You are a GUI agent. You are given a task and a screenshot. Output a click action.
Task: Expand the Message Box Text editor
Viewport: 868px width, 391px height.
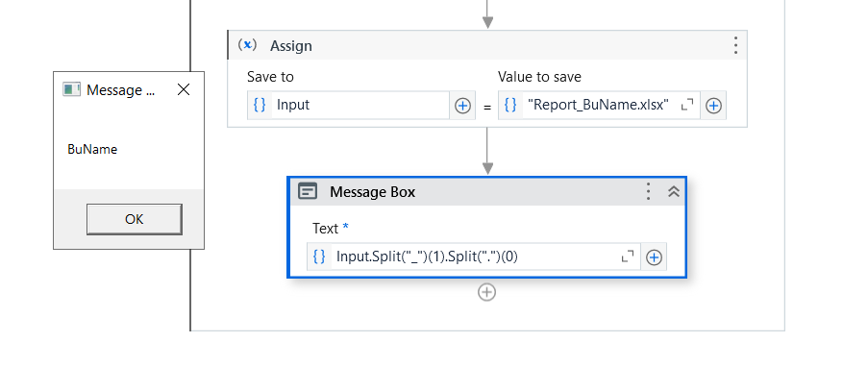[x=628, y=257]
